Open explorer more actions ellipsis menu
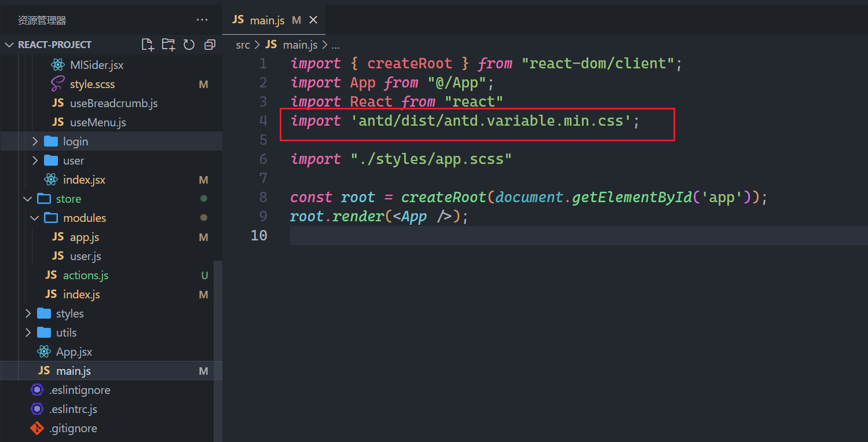 (x=202, y=20)
